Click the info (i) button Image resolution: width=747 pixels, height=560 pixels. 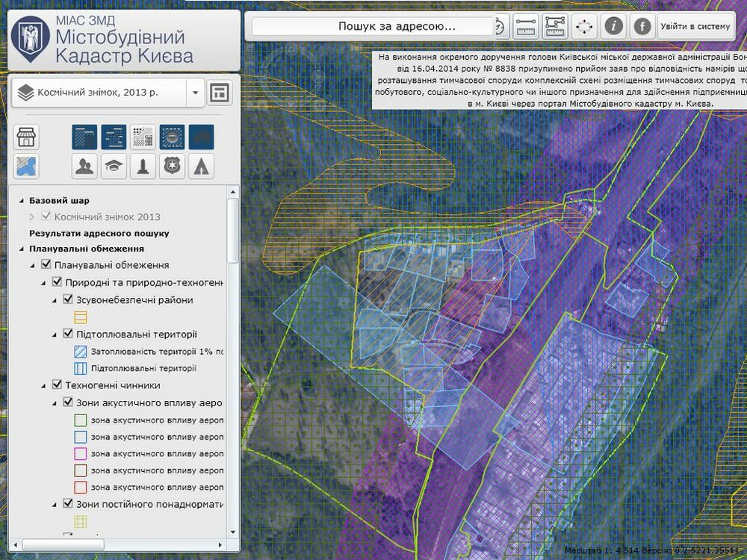pyautogui.click(x=613, y=26)
